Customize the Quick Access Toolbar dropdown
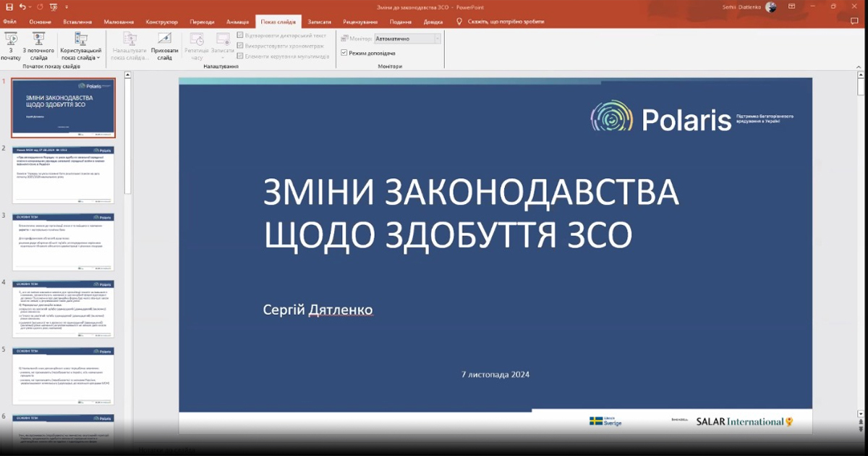Image resolution: width=868 pixels, height=456 pixels. tap(65, 7)
